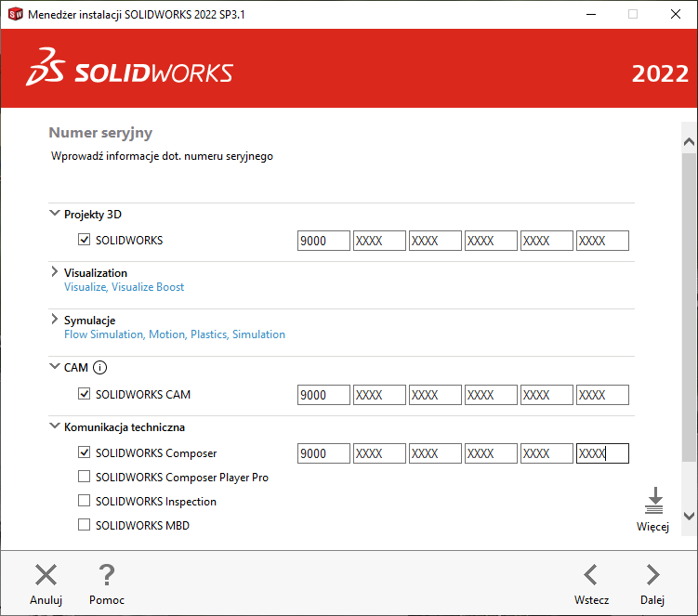698x616 pixels.
Task: Open Pomoc help question mark icon
Action: (107, 574)
